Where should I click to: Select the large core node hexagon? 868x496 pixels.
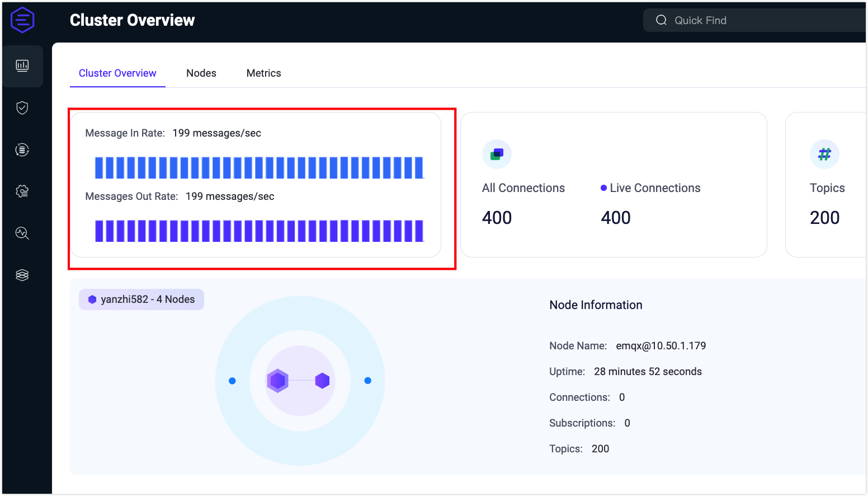point(277,381)
